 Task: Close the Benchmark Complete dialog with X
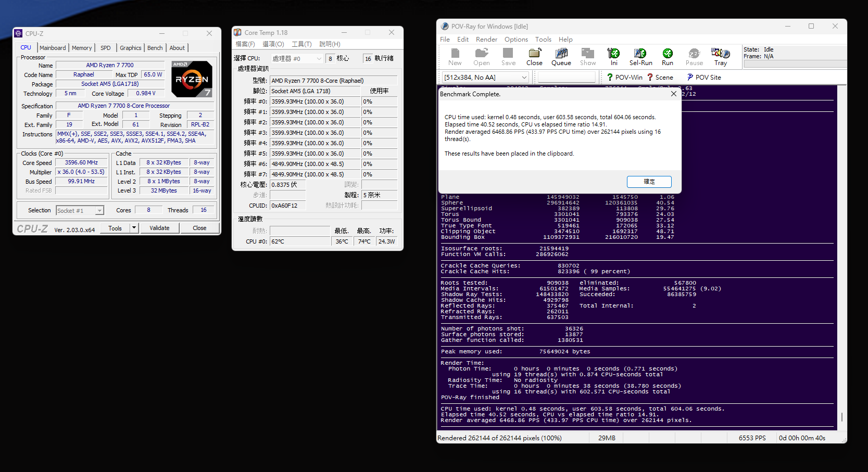pos(674,94)
